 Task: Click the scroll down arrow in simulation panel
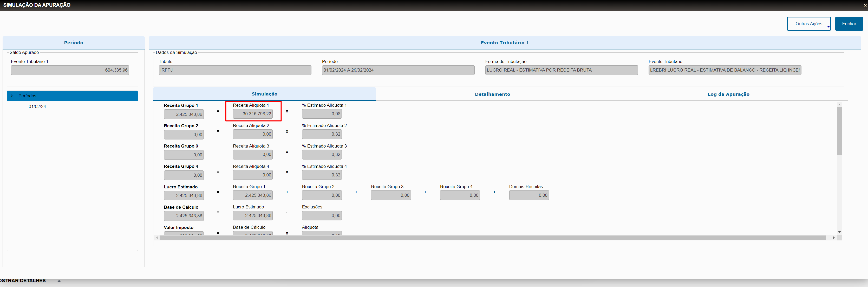(839, 232)
